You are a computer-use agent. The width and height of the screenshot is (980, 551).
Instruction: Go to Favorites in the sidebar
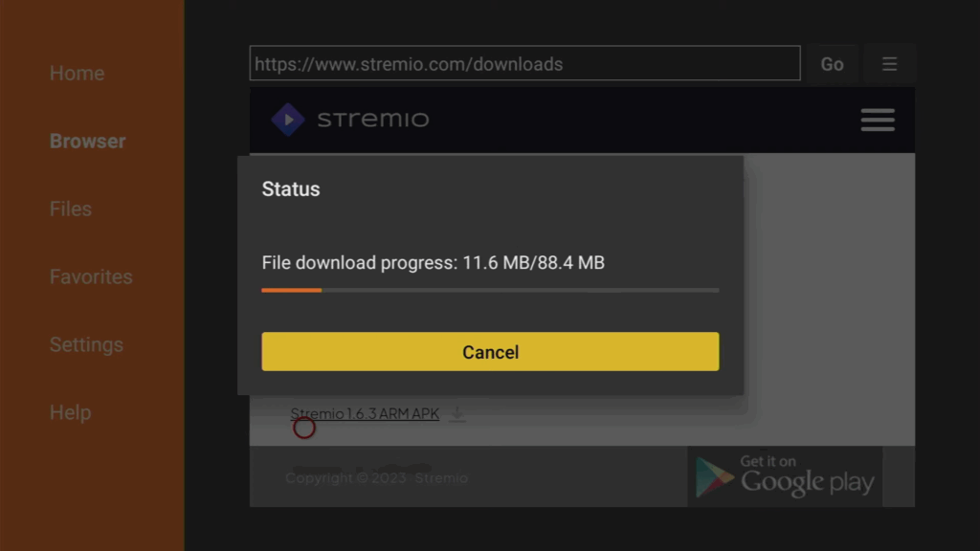91,276
